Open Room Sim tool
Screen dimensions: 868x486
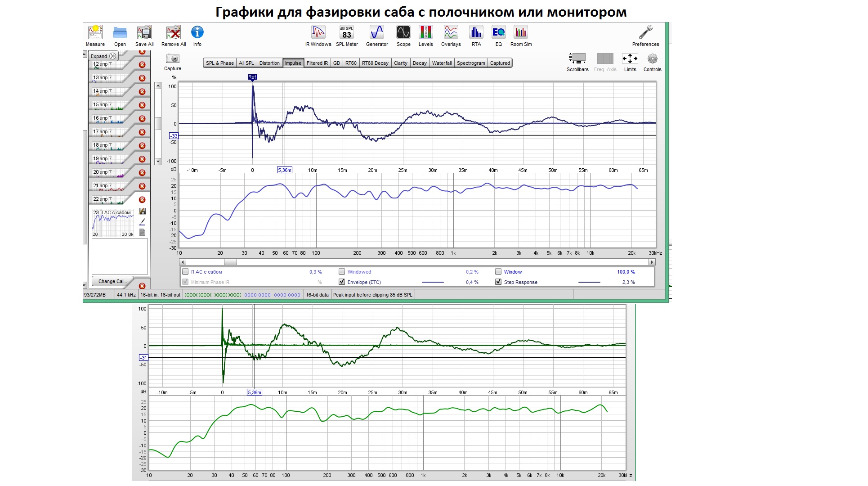tap(520, 33)
